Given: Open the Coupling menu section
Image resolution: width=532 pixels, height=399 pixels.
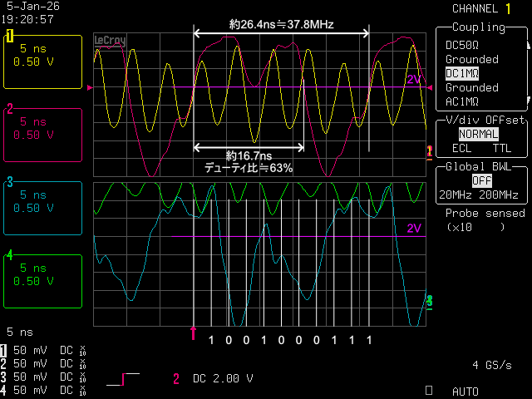Looking at the screenshot, I should [x=479, y=27].
